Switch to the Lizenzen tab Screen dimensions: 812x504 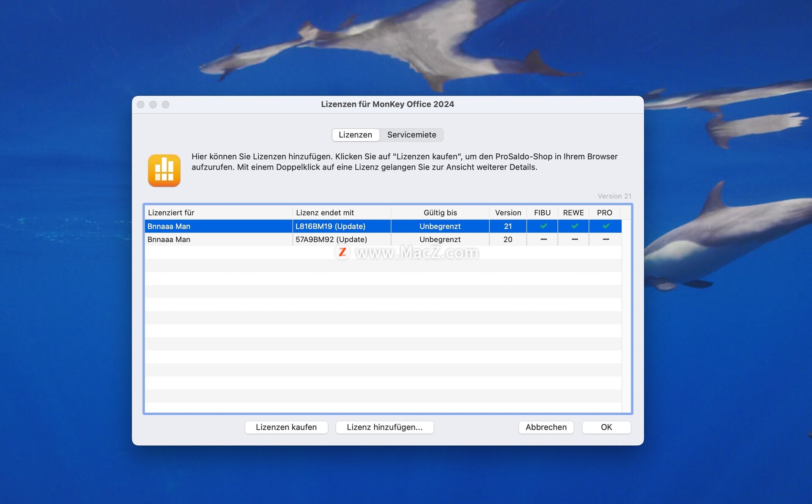pyautogui.click(x=355, y=135)
